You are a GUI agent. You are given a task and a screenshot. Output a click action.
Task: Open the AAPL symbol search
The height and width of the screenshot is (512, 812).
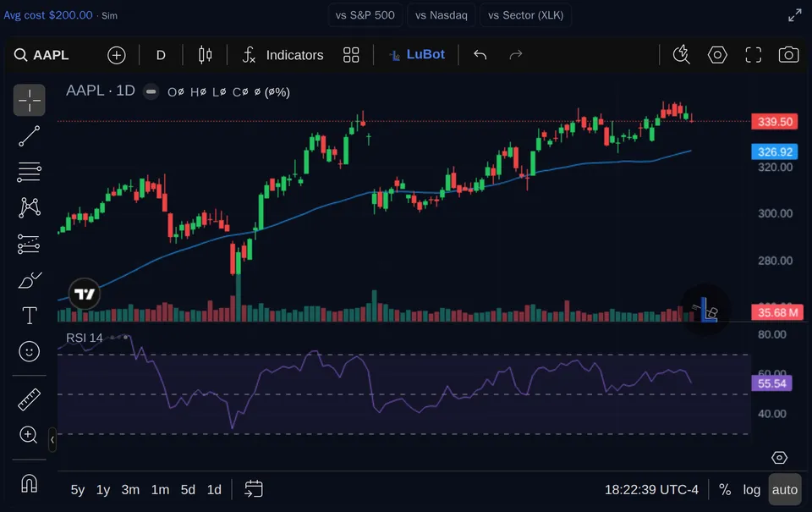[x=41, y=55]
